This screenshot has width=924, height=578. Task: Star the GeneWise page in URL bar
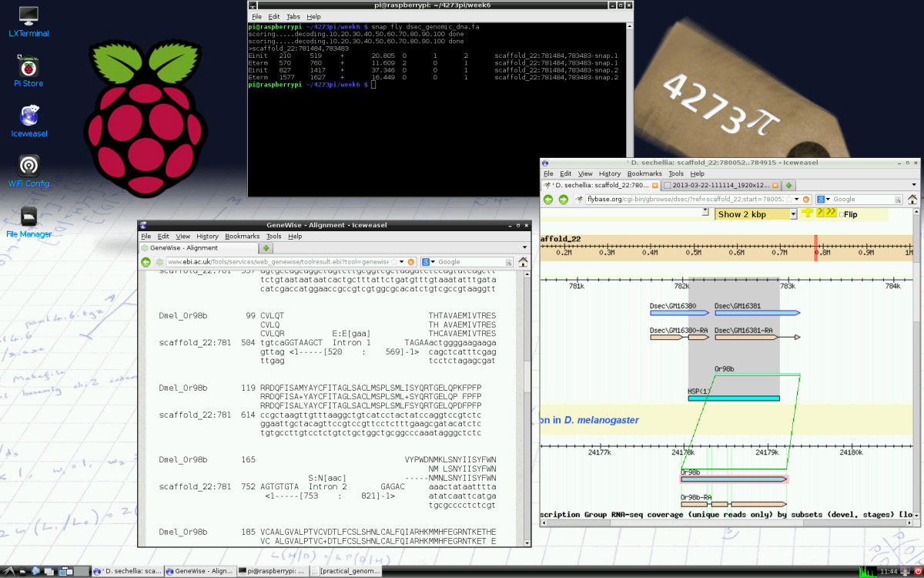[x=394, y=262]
